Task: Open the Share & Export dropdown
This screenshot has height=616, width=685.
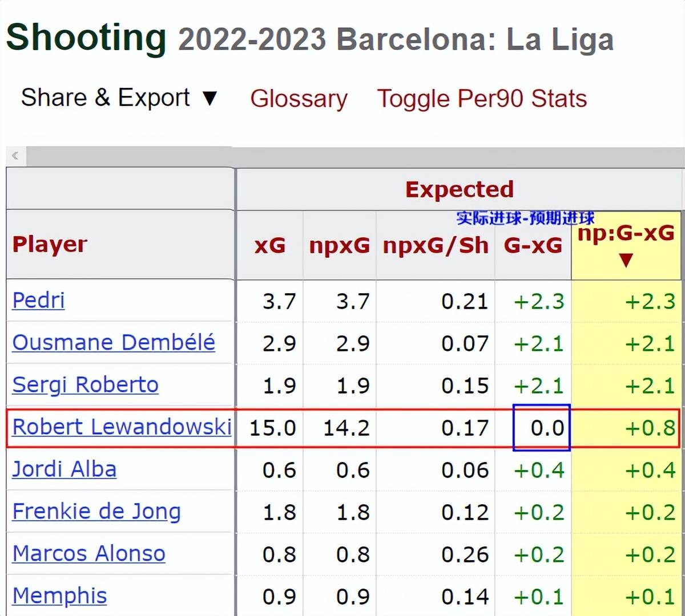Action: point(119,98)
